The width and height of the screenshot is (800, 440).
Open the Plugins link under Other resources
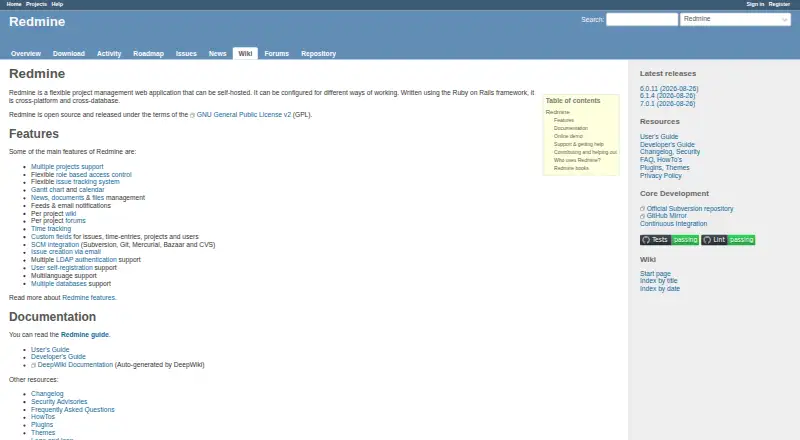[x=42, y=425]
